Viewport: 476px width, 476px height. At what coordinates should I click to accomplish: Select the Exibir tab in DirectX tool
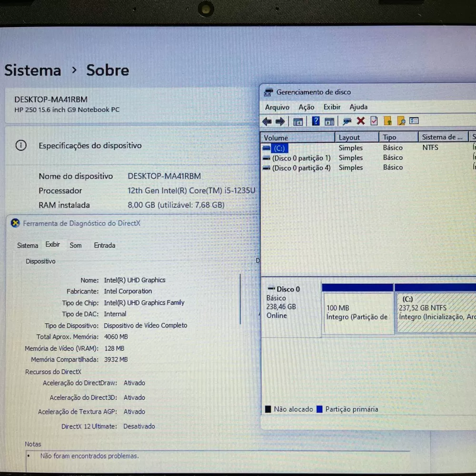(52, 244)
